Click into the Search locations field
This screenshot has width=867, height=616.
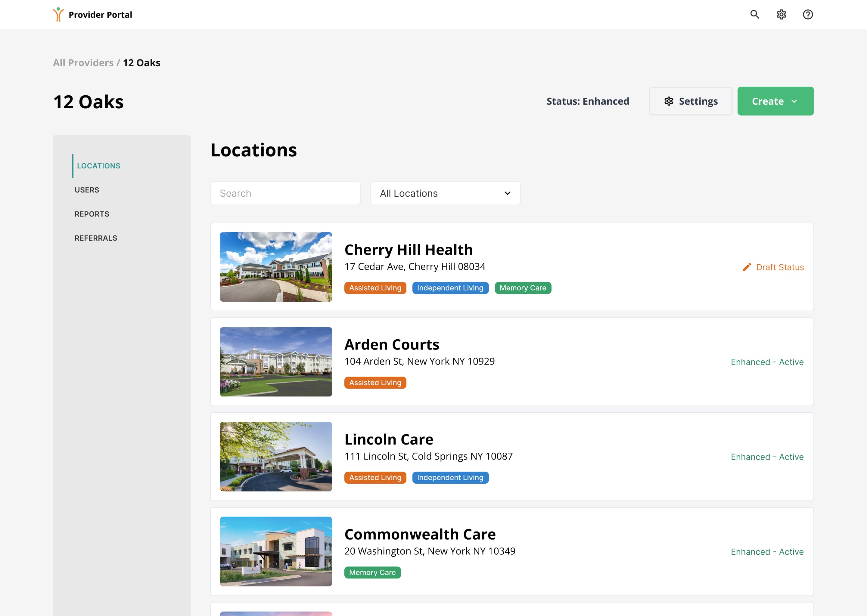[285, 193]
